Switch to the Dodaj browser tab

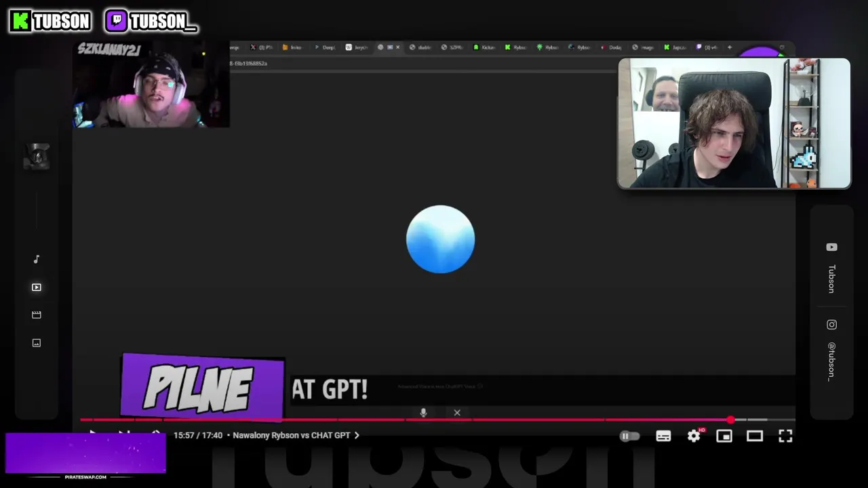(x=612, y=47)
